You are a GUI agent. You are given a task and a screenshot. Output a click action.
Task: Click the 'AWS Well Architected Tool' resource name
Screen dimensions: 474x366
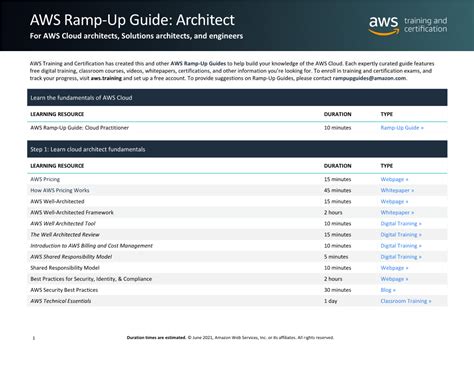(x=63, y=224)
